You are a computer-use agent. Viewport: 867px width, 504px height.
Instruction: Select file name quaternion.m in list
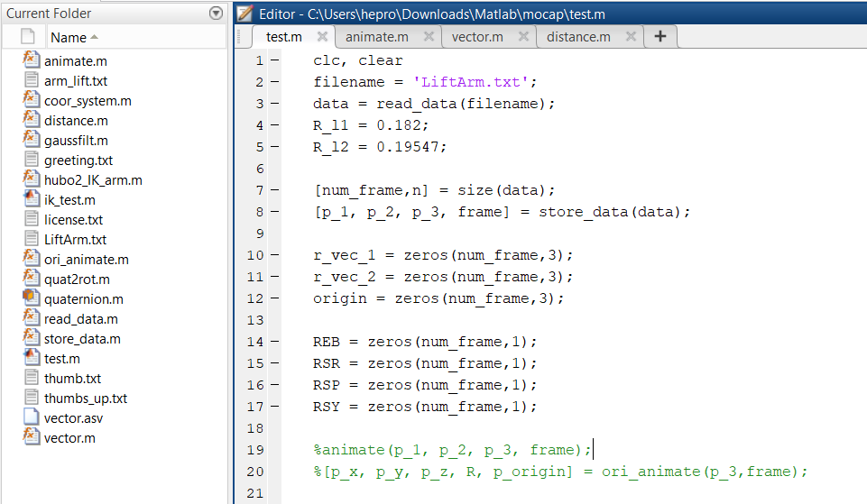click(84, 299)
